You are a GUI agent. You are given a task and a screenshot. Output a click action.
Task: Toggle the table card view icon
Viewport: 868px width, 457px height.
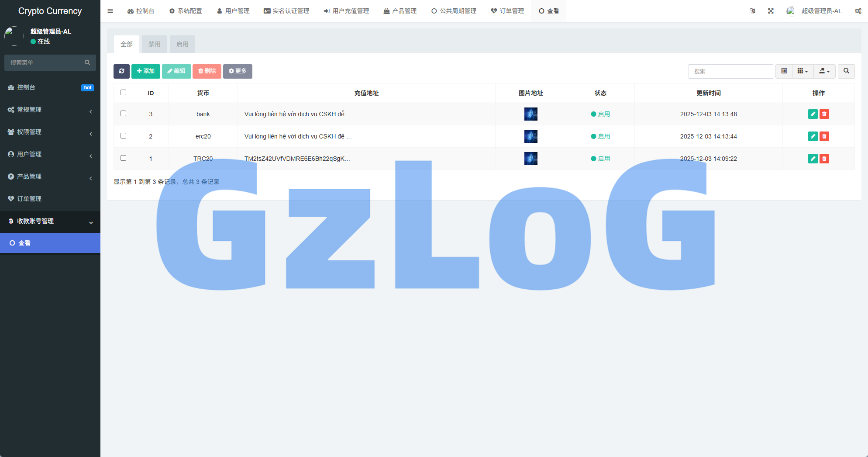click(784, 71)
